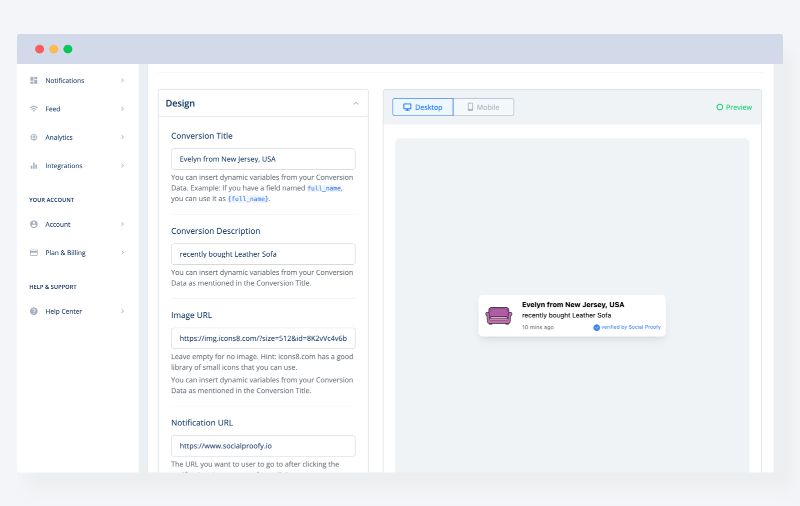Click the Image URL input field

[x=263, y=338]
